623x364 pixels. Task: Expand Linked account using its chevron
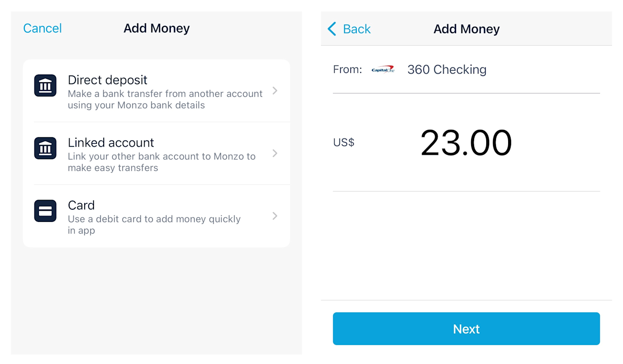pyautogui.click(x=275, y=153)
